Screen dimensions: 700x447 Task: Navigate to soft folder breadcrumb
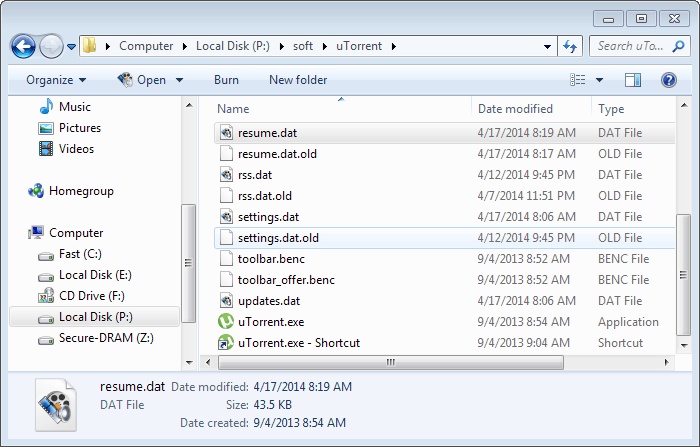point(303,46)
